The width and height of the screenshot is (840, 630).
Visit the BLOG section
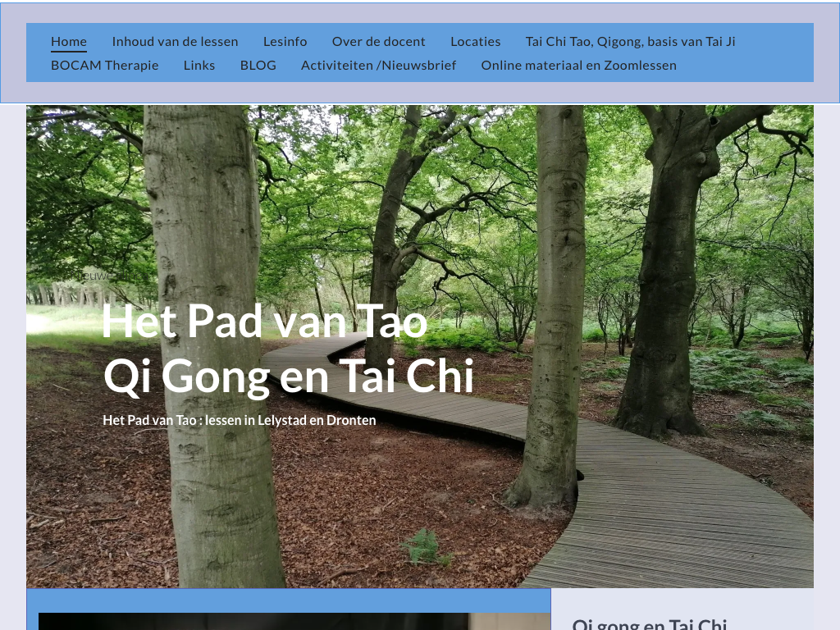(x=258, y=65)
